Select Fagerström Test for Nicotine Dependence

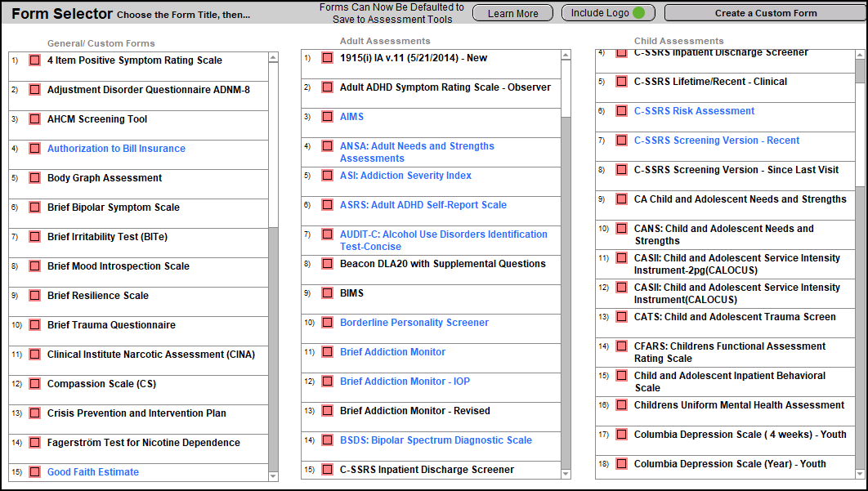point(144,443)
